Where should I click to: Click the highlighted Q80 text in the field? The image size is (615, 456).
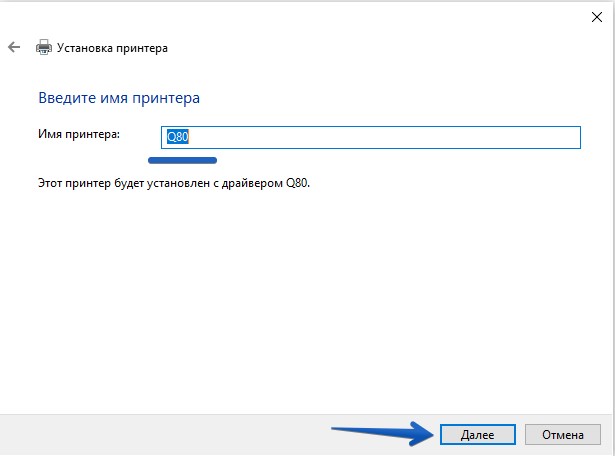(x=177, y=137)
